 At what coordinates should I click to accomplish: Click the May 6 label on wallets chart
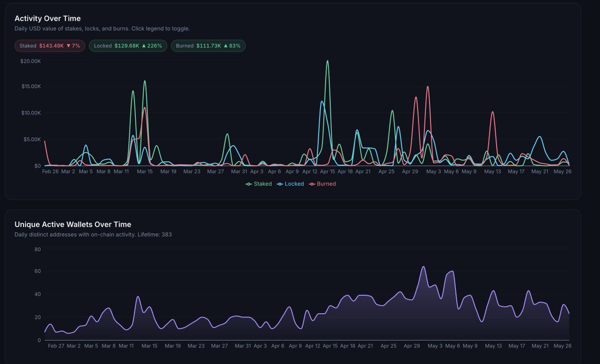point(452,346)
